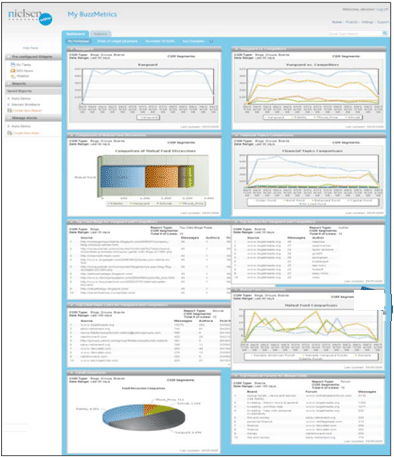Image resolution: width=394 pixels, height=458 pixels.
Task: Collapse the Financial Topics Comparison widget
Action: coord(236,135)
